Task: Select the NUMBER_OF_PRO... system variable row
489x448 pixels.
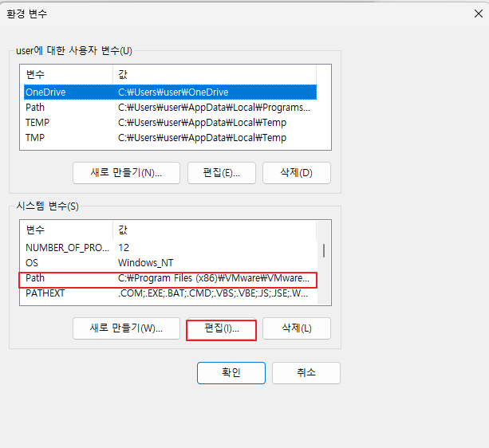Action: tap(170, 248)
